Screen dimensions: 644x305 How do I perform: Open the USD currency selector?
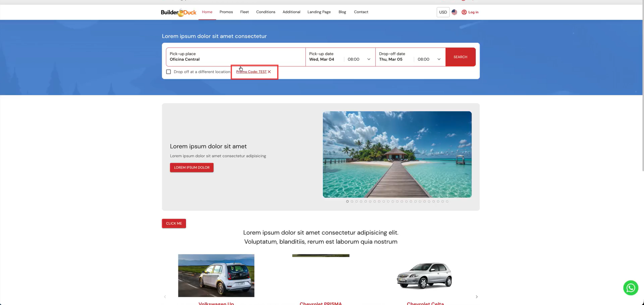pyautogui.click(x=443, y=12)
